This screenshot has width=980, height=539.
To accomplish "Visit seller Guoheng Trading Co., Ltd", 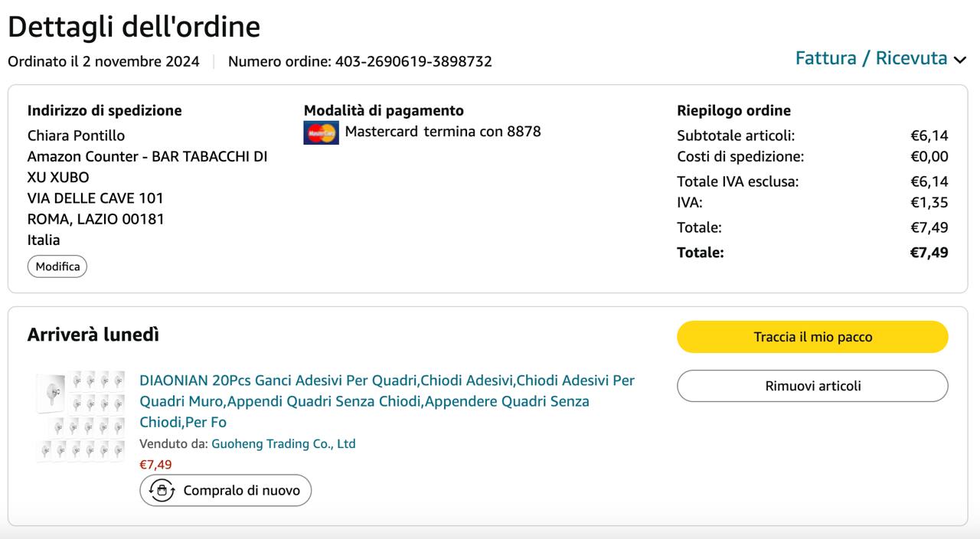I will pos(283,443).
